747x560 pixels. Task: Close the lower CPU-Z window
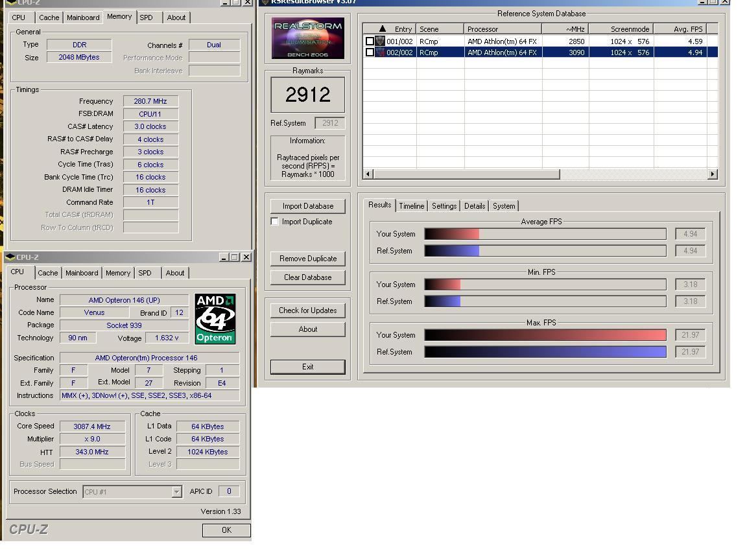[x=246, y=257]
